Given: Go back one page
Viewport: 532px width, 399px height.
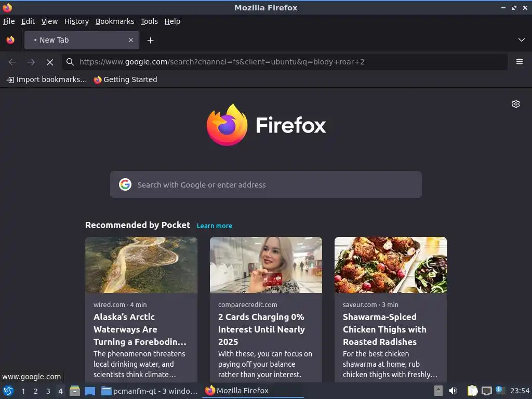Looking at the screenshot, I should 12,62.
